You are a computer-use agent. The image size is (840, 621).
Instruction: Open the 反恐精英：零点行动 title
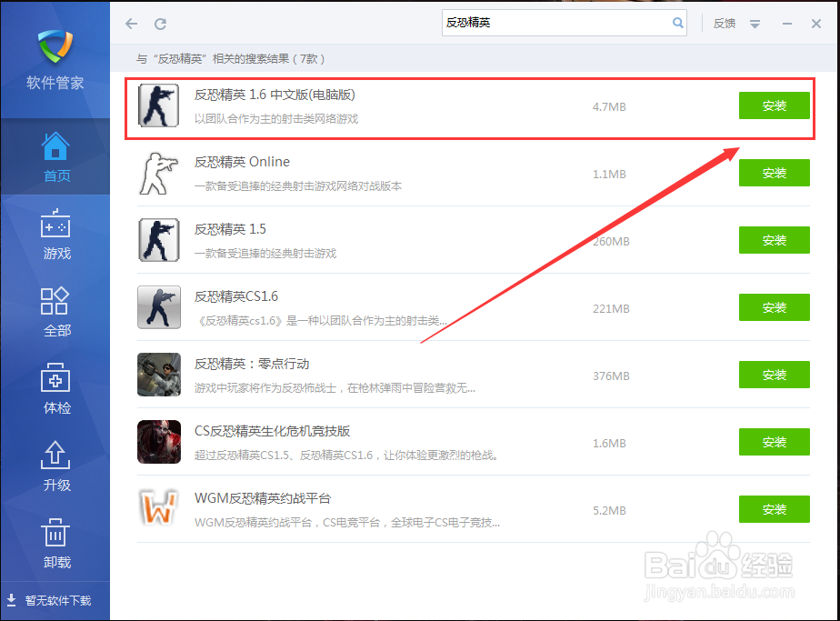[252, 364]
